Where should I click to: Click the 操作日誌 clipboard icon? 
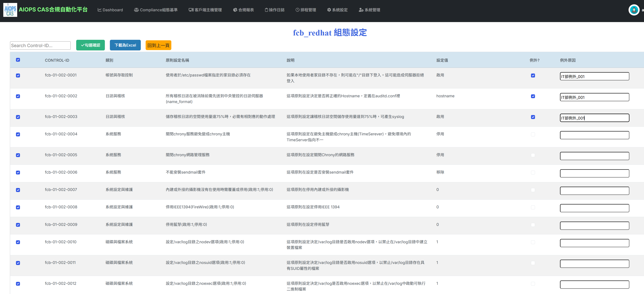click(266, 10)
